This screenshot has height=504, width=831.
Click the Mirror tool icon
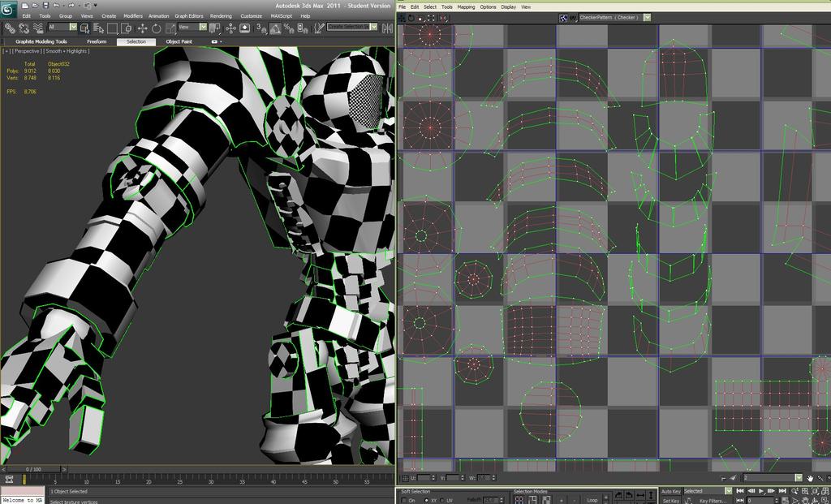click(387, 28)
